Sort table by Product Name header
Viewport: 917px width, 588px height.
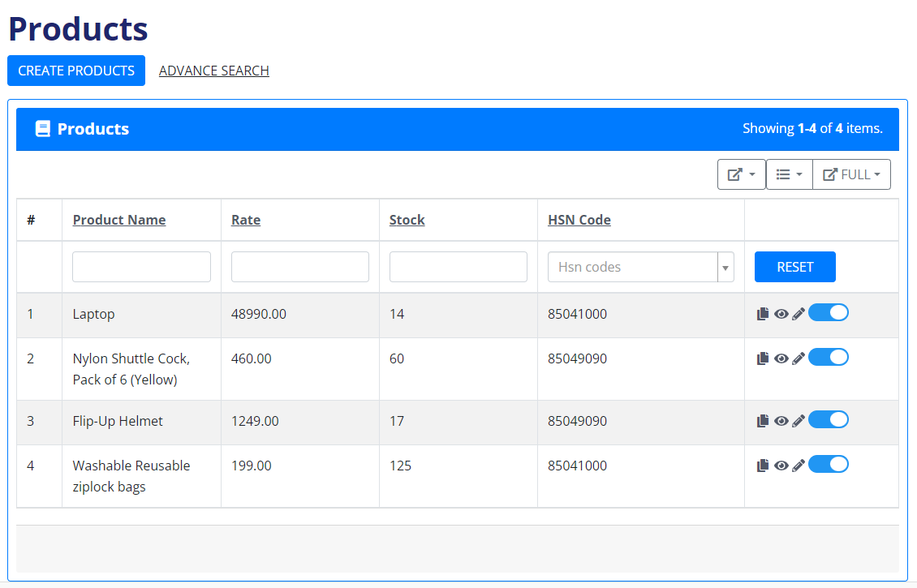(119, 220)
